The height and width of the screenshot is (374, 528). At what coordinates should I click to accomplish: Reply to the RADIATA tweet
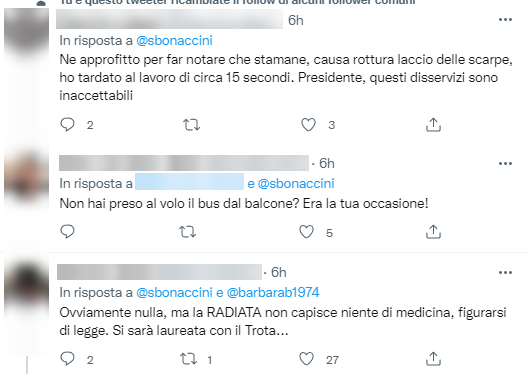point(67,359)
